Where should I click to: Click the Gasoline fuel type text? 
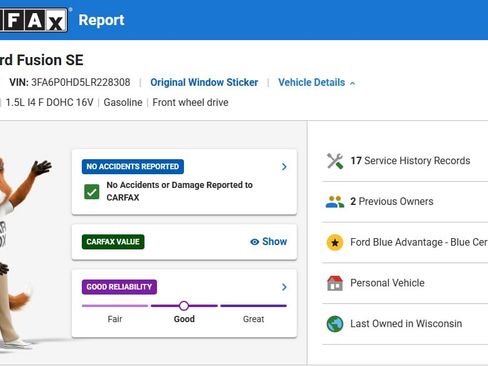[x=123, y=103]
